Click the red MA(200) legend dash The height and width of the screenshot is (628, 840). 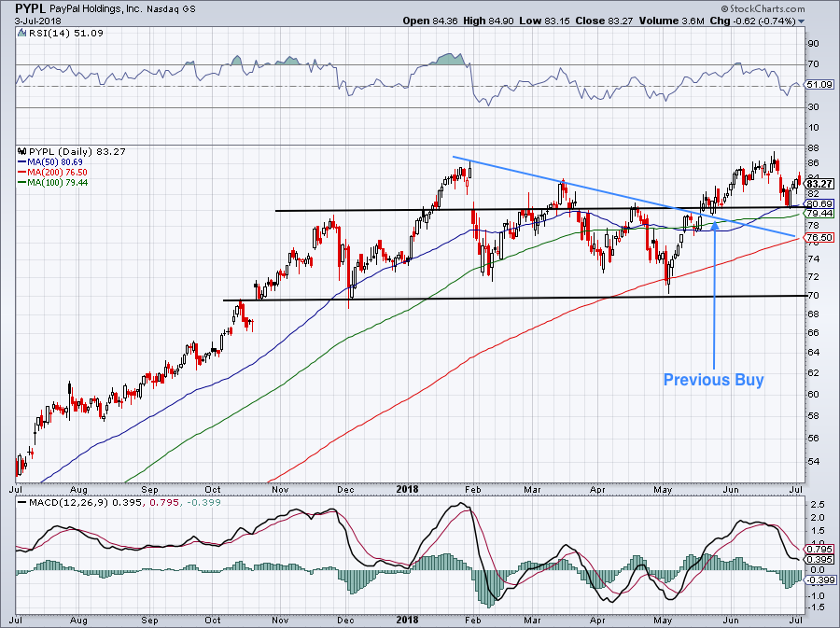[x=22, y=173]
